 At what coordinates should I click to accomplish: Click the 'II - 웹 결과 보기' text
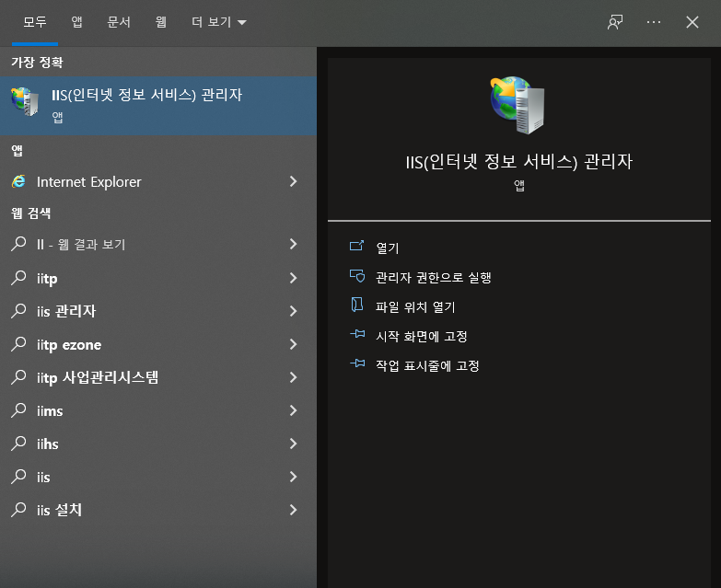coord(81,245)
